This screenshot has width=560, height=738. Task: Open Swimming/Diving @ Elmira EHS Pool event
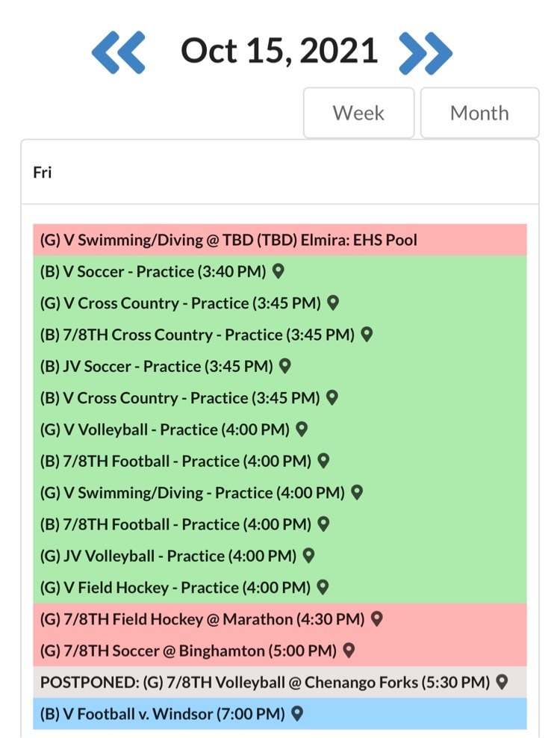(x=228, y=240)
